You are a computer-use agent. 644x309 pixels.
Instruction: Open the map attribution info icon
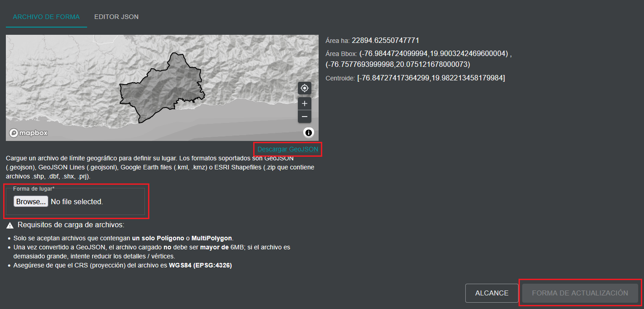click(309, 132)
